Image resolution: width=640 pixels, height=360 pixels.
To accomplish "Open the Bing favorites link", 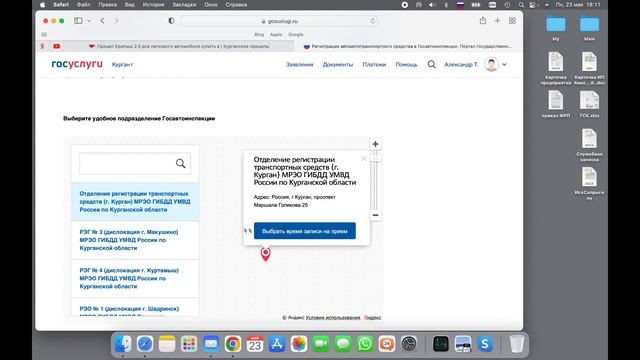I will click(x=259, y=35).
